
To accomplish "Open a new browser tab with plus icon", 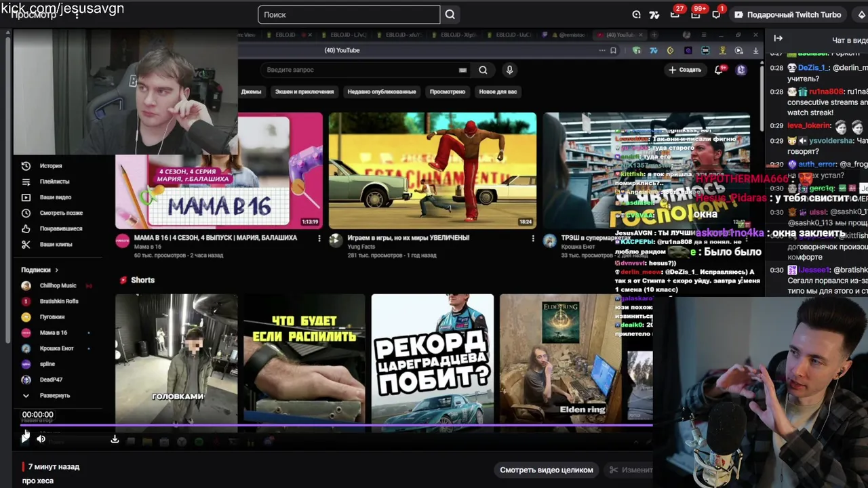I will 654,35.
